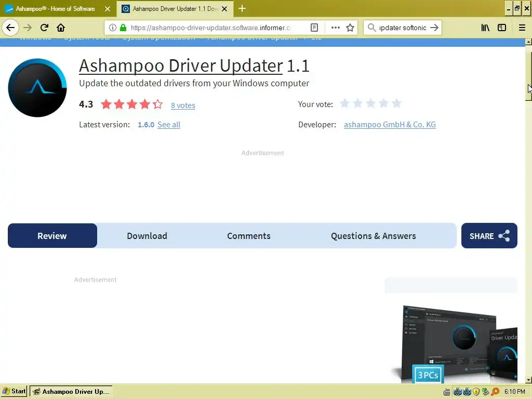This screenshot has width=532, height=399.
Task: Click the second Ashampoo tray icon
Action: [467, 392]
